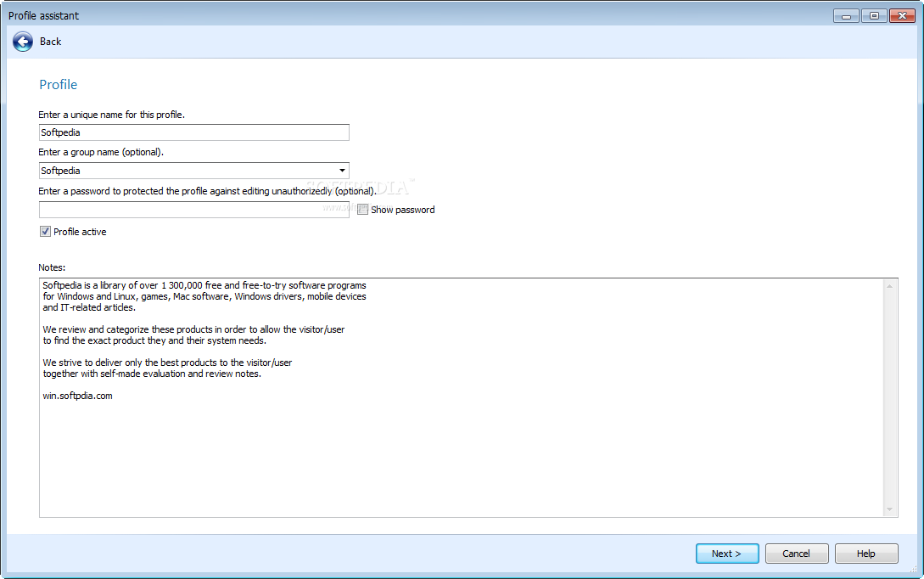The height and width of the screenshot is (579, 924).
Task: Focus the unique profile name field
Action: (x=193, y=132)
